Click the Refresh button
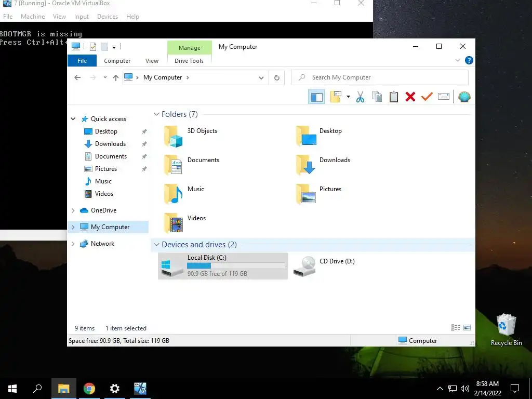Image resolution: width=532 pixels, height=399 pixels. click(x=277, y=78)
